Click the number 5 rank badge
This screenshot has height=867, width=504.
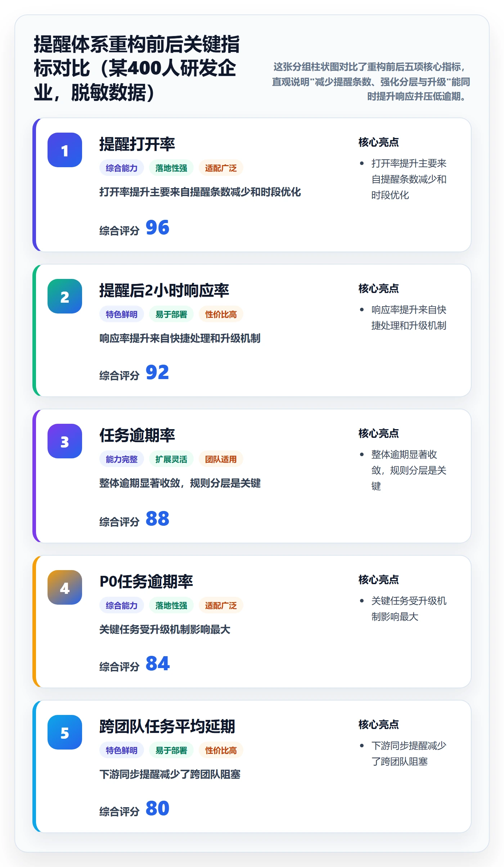tap(65, 732)
